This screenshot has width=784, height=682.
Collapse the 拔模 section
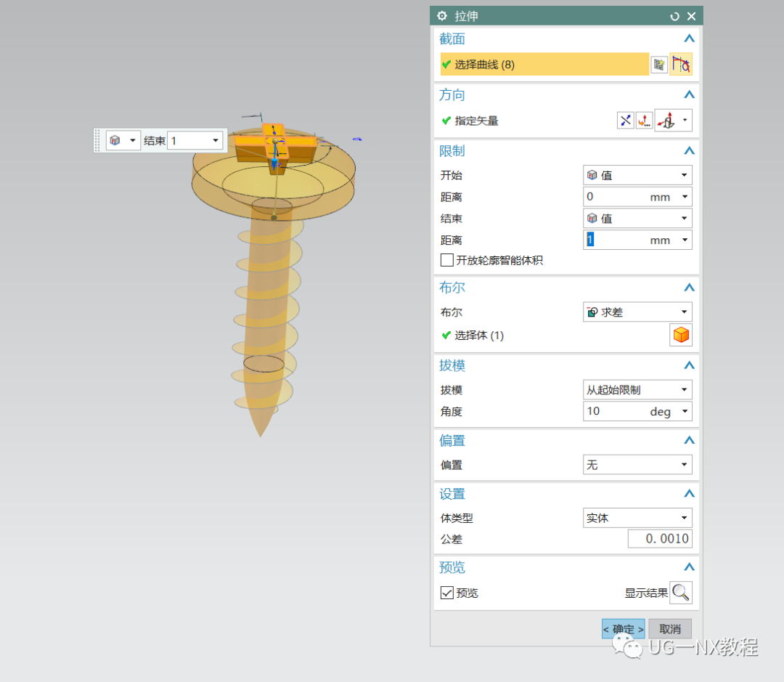pyautogui.click(x=689, y=365)
